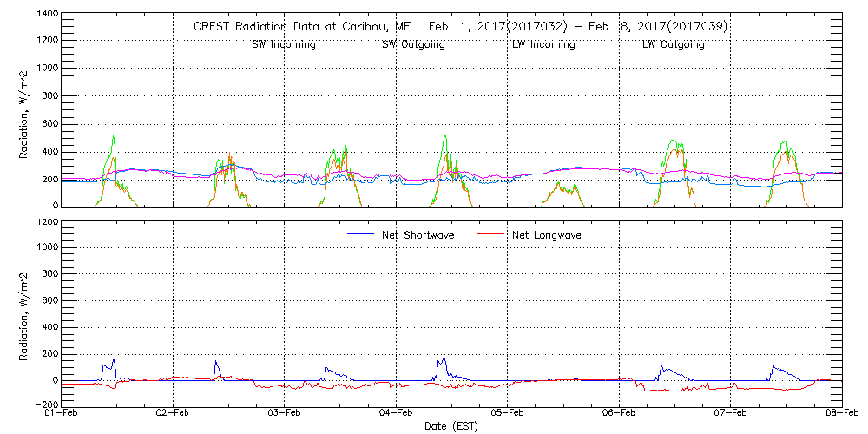868x434 pixels.
Task: Click the 04-Feb date tick label
Action: [396, 414]
